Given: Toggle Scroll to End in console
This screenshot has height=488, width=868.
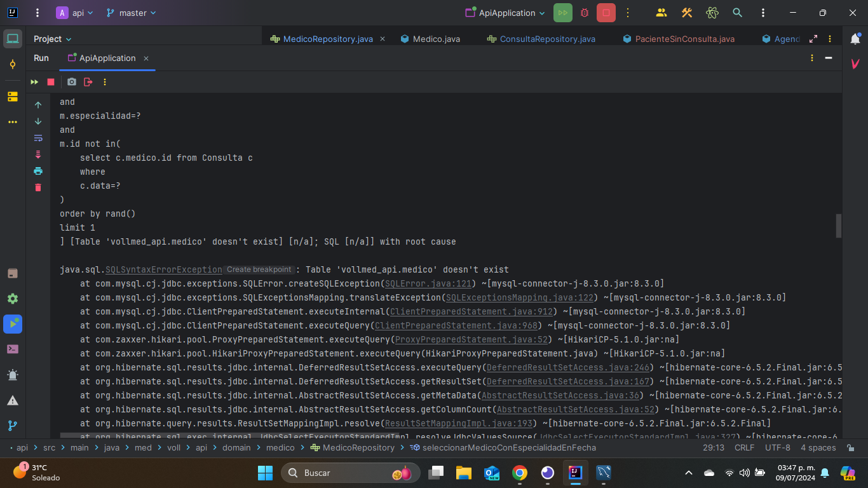Looking at the screenshot, I should pos(38,154).
